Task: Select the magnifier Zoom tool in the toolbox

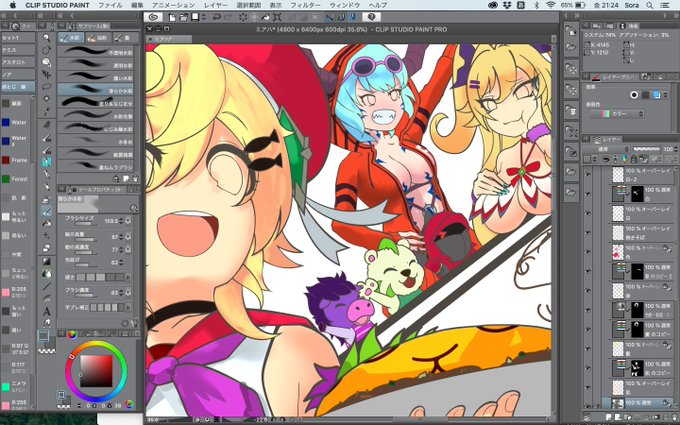Action: coord(46,38)
